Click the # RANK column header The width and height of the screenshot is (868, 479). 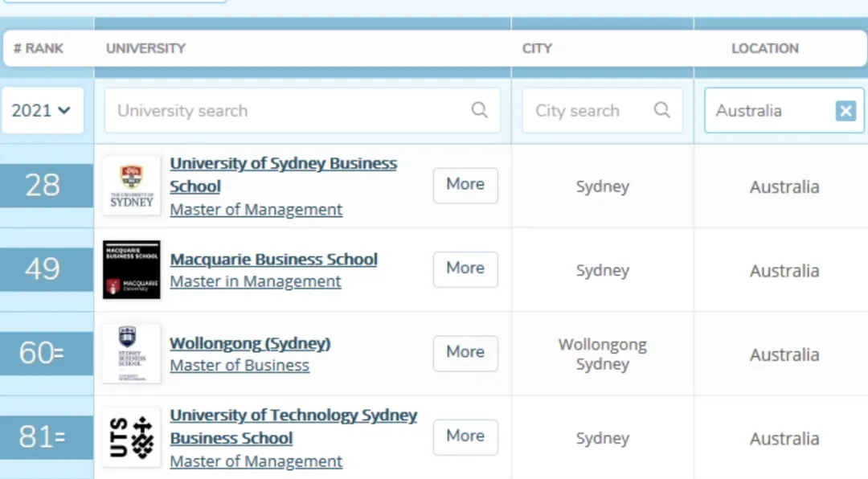pos(39,49)
